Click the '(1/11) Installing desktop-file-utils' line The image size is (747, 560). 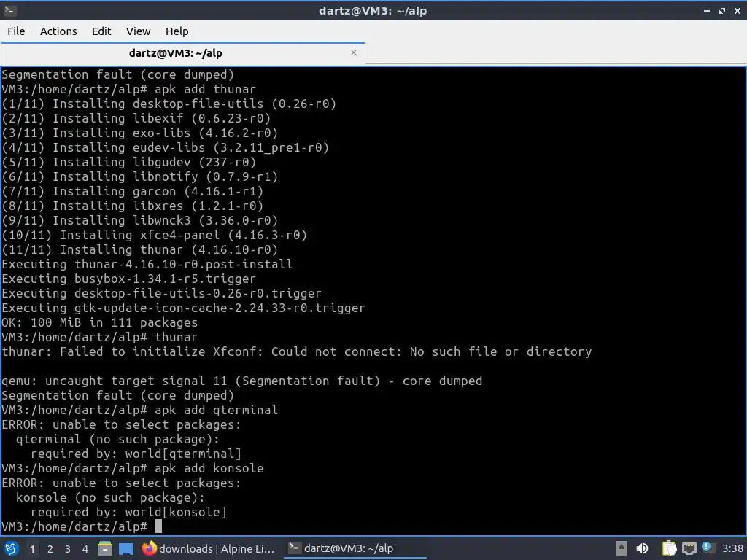169,104
